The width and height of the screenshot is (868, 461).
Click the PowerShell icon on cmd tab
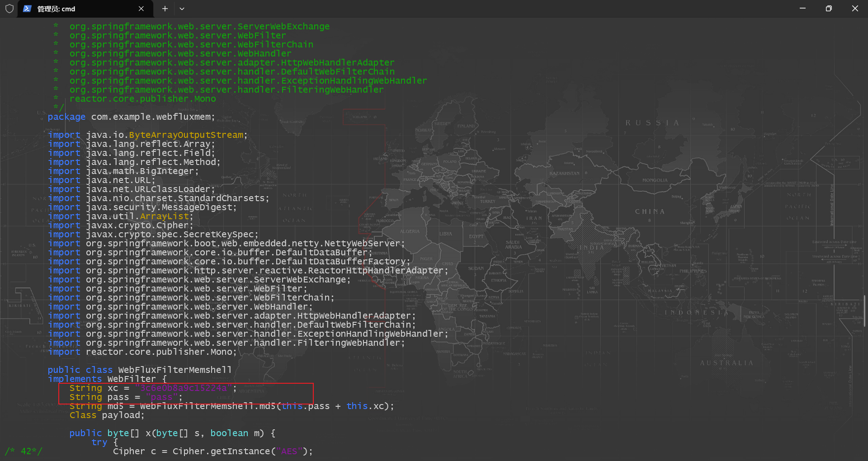27,9
